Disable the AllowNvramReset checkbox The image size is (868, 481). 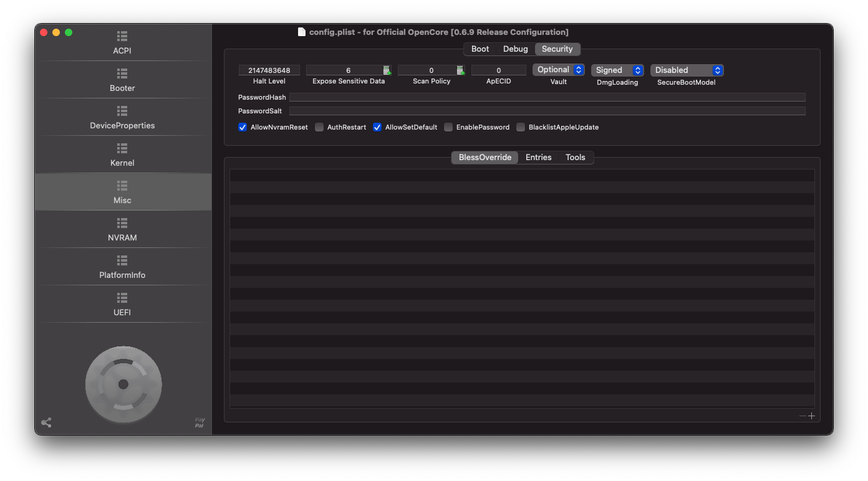point(243,127)
